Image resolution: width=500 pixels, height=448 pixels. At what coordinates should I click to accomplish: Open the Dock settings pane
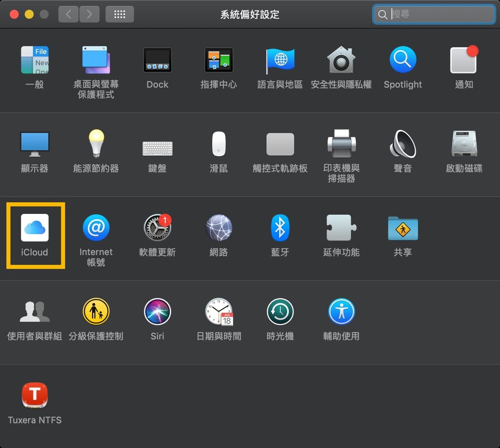pos(157,60)
